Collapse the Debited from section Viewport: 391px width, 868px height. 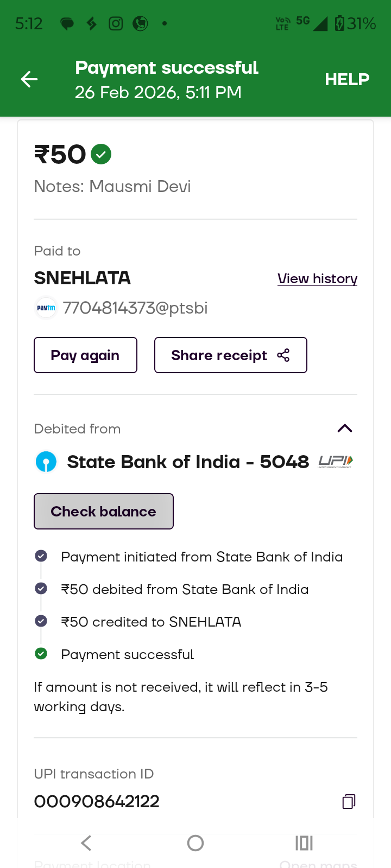[x=345, y=429]
